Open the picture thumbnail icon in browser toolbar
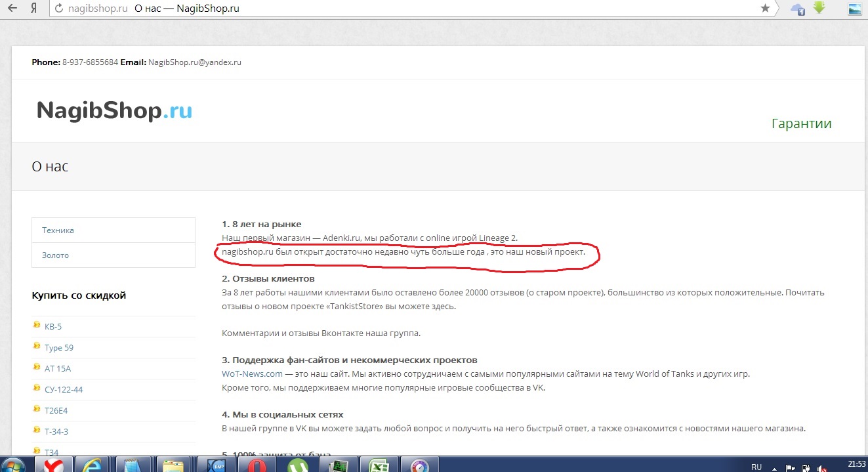 pyautogui.click(x=855, y=9)
